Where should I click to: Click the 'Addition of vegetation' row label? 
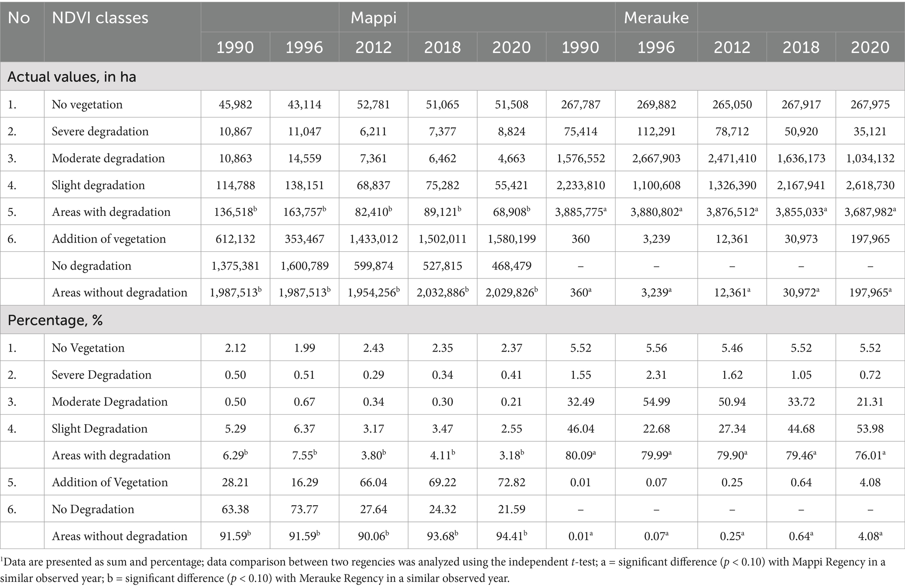[x=109, y=239]
